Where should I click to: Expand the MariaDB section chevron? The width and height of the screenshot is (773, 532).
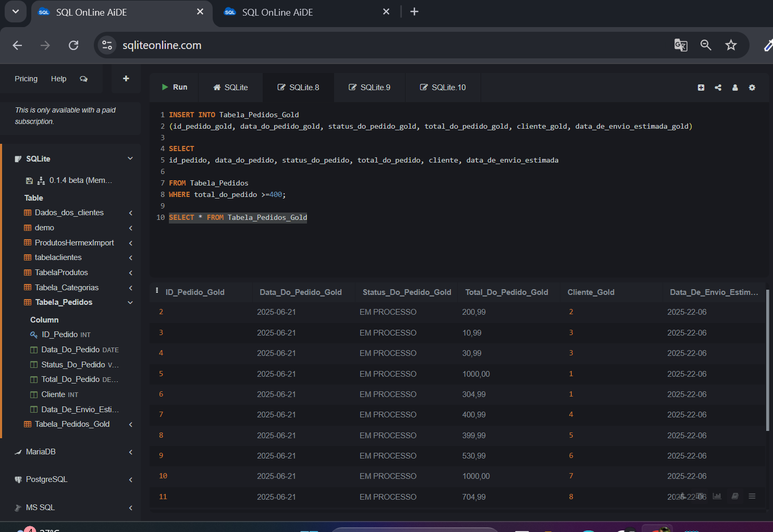[x=131, y=452]
